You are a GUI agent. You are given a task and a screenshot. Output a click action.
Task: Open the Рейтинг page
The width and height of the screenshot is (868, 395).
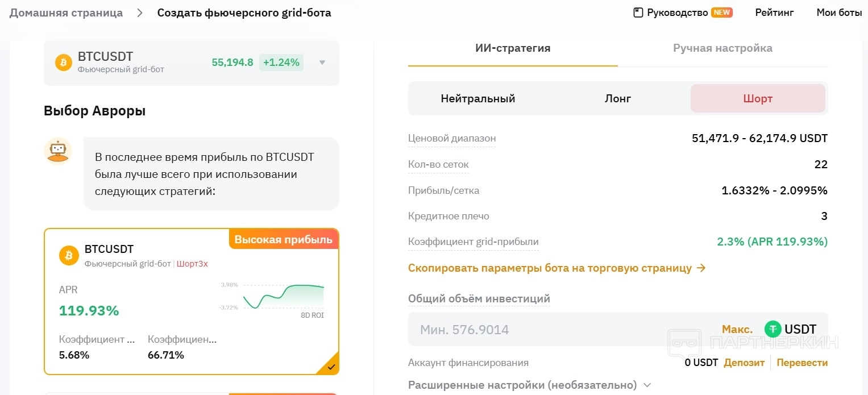(x=774, y=13)
